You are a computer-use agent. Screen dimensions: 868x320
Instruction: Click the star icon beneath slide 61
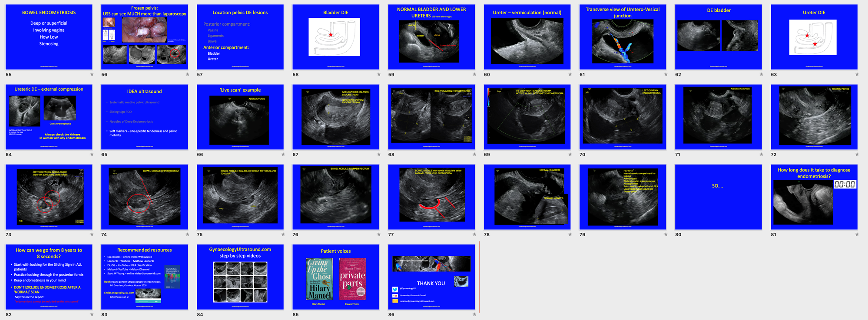pos(666,74)
